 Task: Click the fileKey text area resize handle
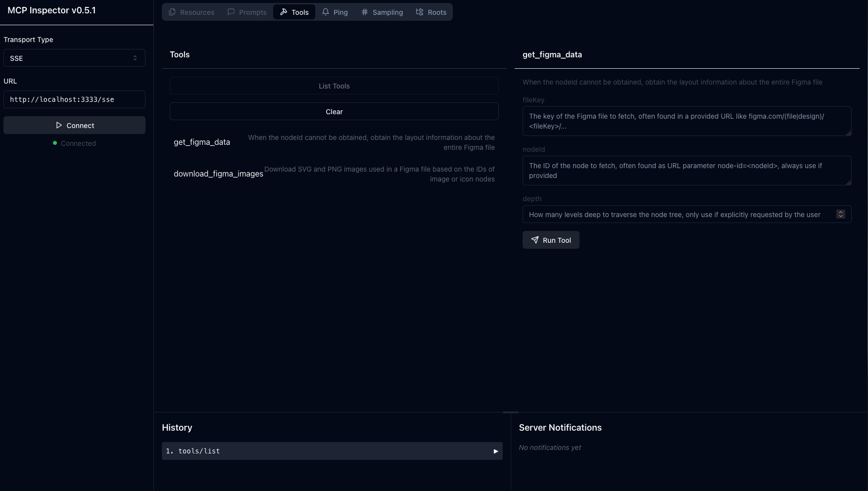coord(849,133)
